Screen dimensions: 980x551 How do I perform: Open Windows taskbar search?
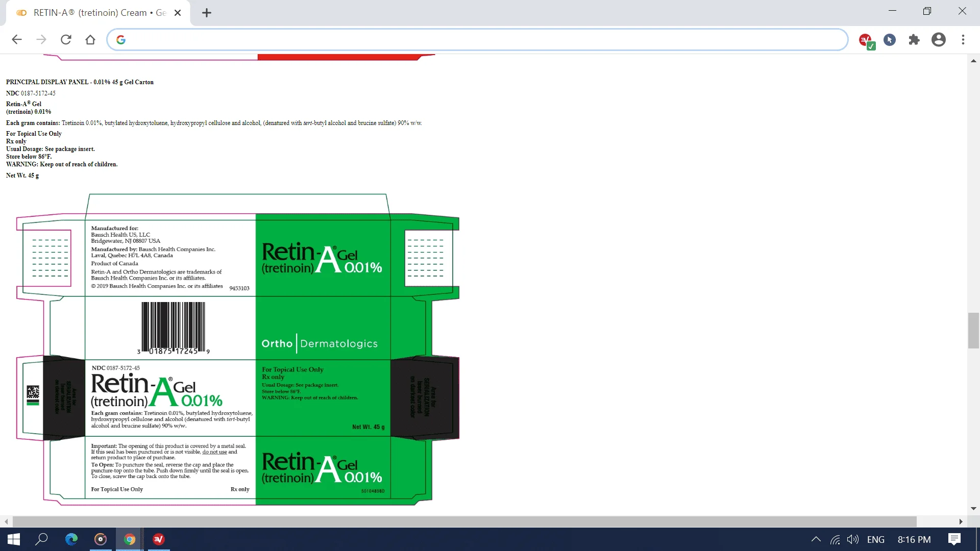coord(41,539)
